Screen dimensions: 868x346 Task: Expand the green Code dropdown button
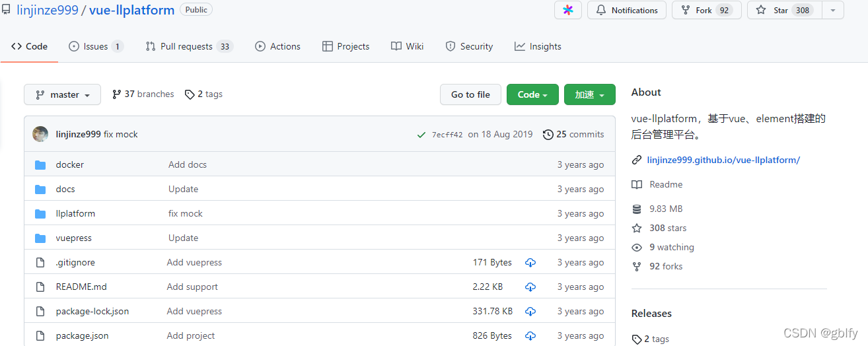tap(532, 94)
